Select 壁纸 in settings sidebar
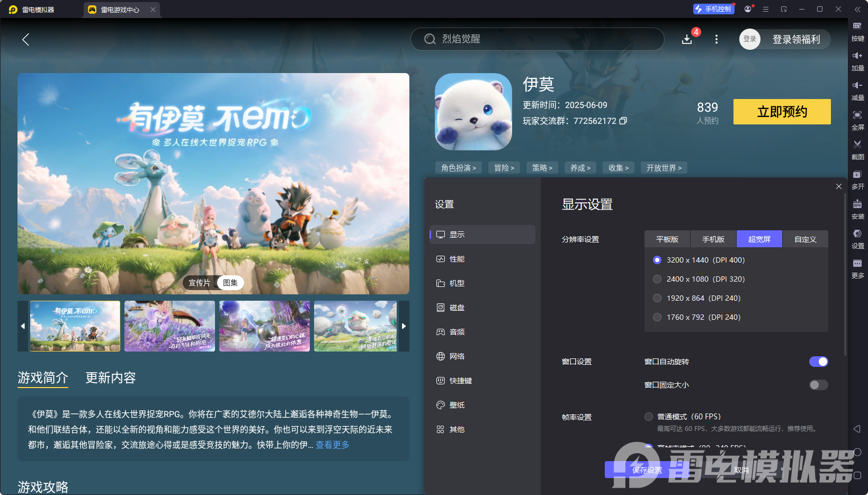Image resolution: width=868 pixels, height=495 pixels. click(482, 405)
